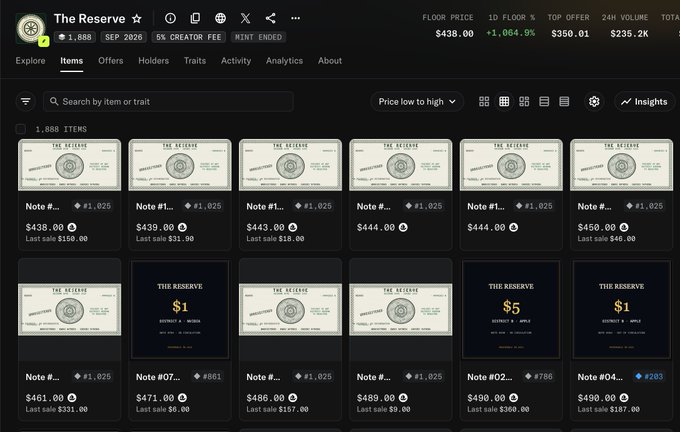Switch to mosaic grid view icon
This screenshot has height=432, width=680.
(x=524, y=101)
